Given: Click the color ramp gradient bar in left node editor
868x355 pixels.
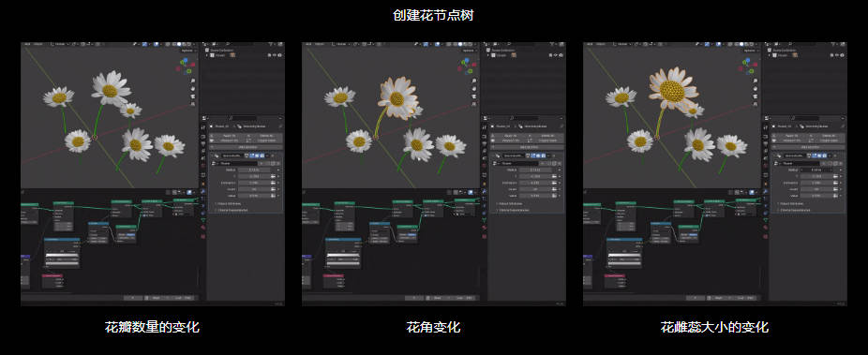Looking at the screenshot, I should coord(62,255).
